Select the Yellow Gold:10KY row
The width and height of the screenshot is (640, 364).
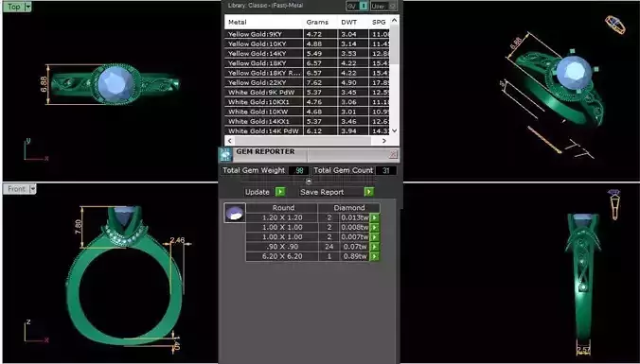point(308,44)
